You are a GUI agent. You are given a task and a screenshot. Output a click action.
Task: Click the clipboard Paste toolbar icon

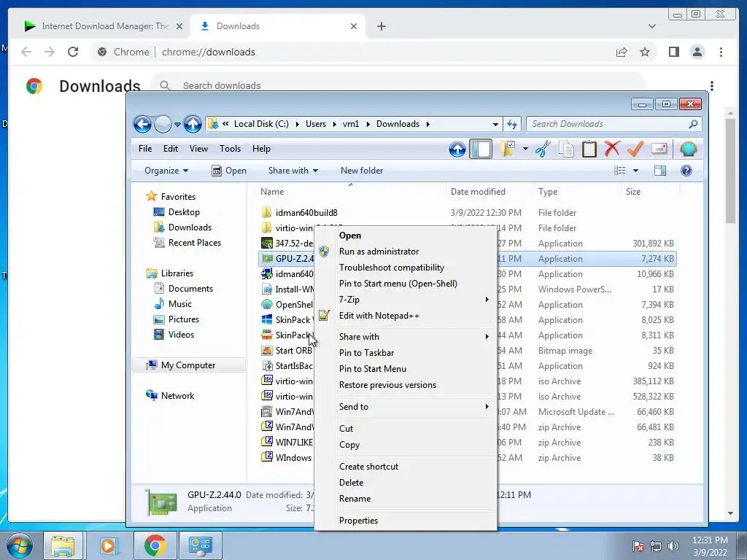click(589, 149)
